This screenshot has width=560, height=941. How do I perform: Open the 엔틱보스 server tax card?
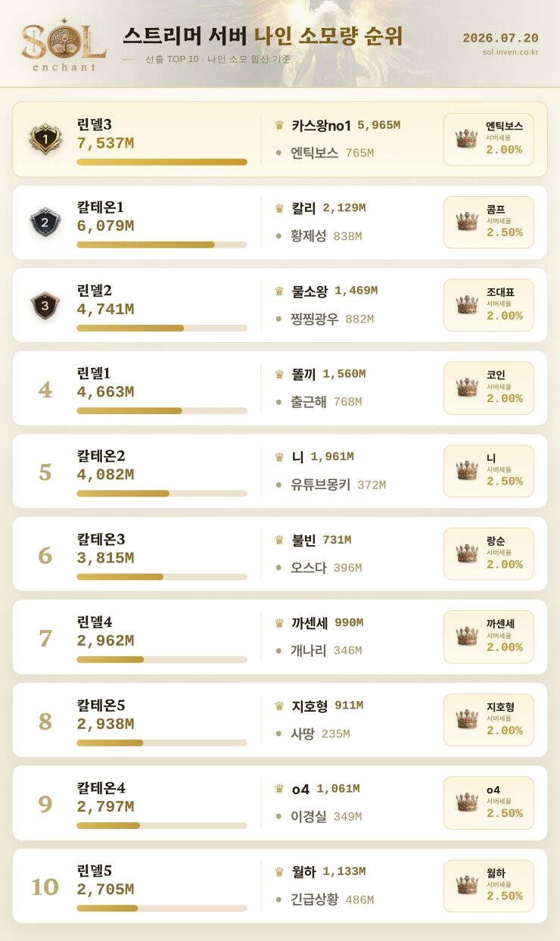(488, 139)
